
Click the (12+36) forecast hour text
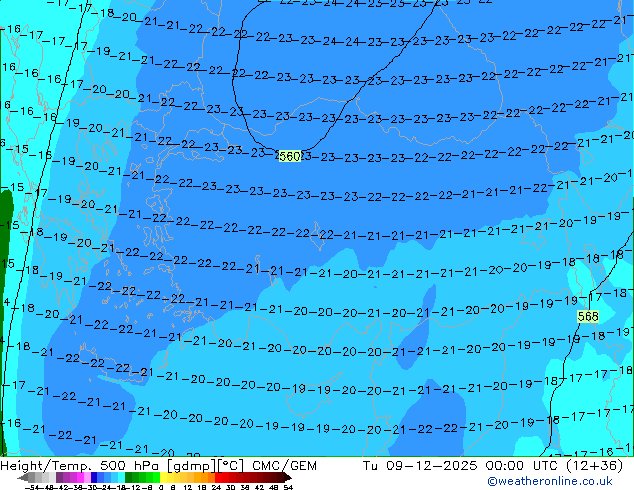coord(594,466)
